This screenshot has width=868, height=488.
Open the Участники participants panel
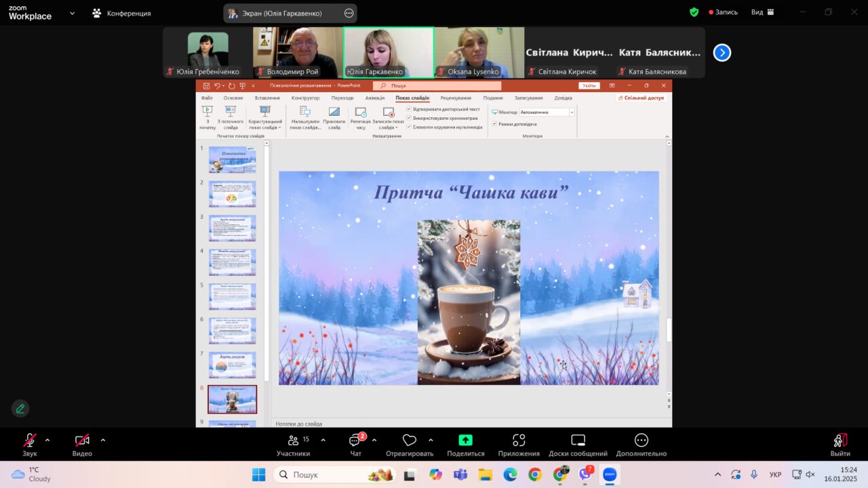(294, 441)
